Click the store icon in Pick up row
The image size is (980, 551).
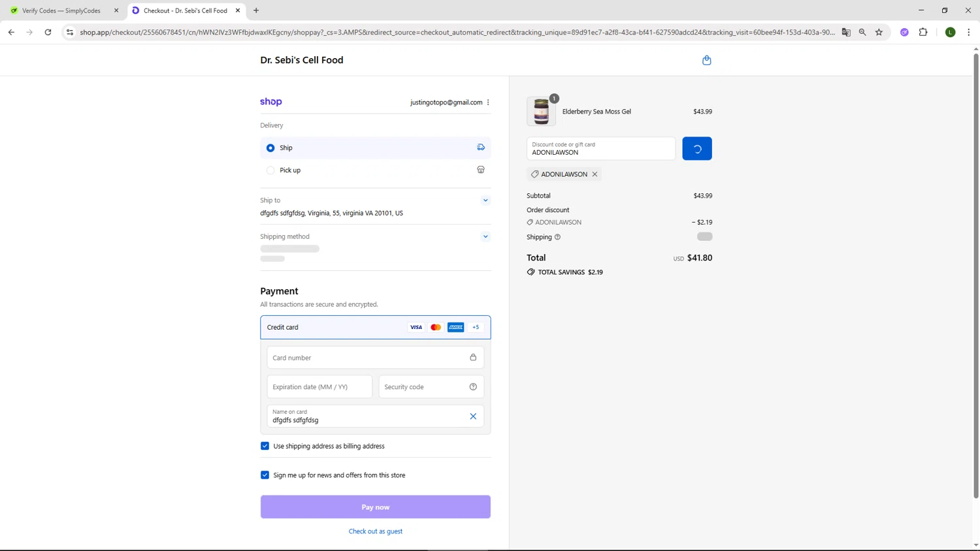[x=481, y=170]
